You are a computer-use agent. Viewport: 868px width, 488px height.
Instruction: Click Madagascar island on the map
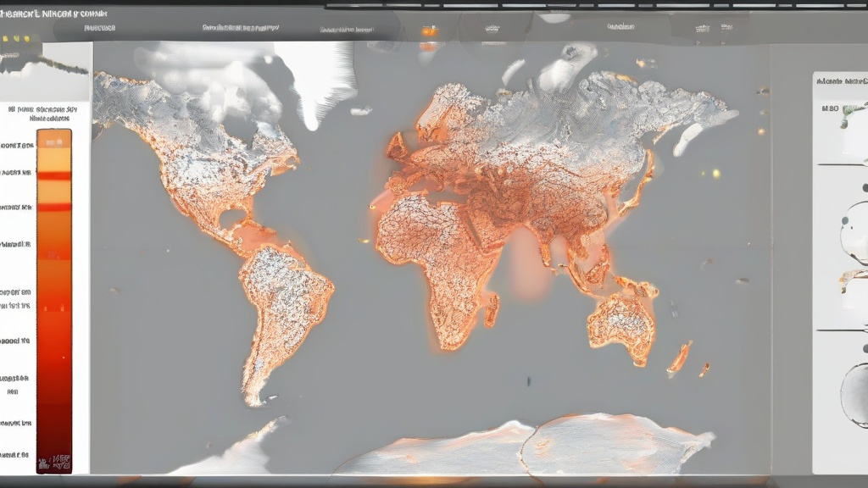coord(492,310)
